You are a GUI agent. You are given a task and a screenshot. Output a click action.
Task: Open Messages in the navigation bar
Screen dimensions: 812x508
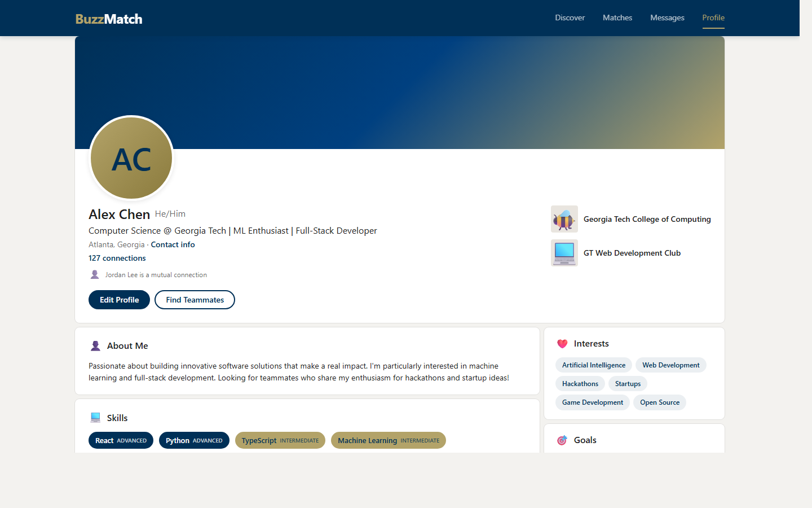(667, 17)
